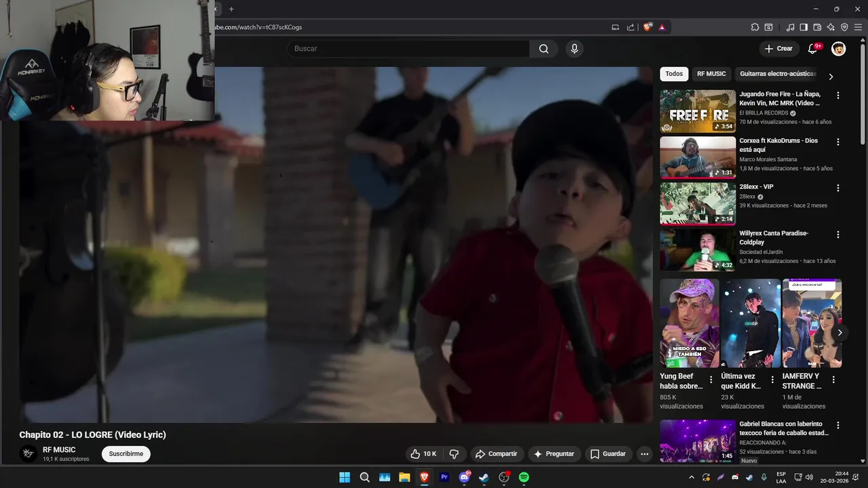Click the Preguntar button
The width and height of the screenshot is (868, 488).
tap(554, 454)
